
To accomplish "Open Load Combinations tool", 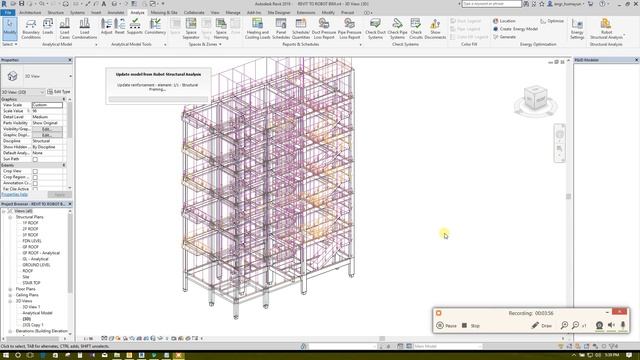I will [x=84, y=29].
